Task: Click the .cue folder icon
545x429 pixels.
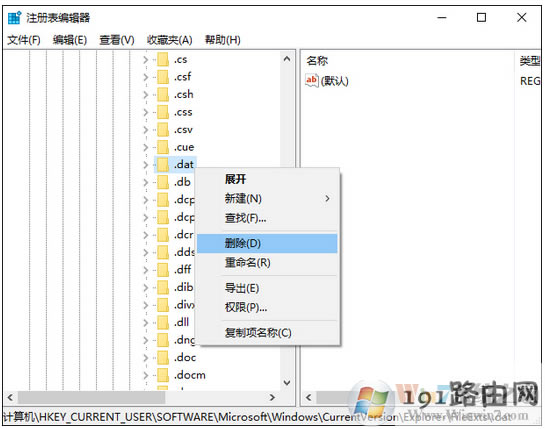Action: pyautogui.click(x=163, y=147)
